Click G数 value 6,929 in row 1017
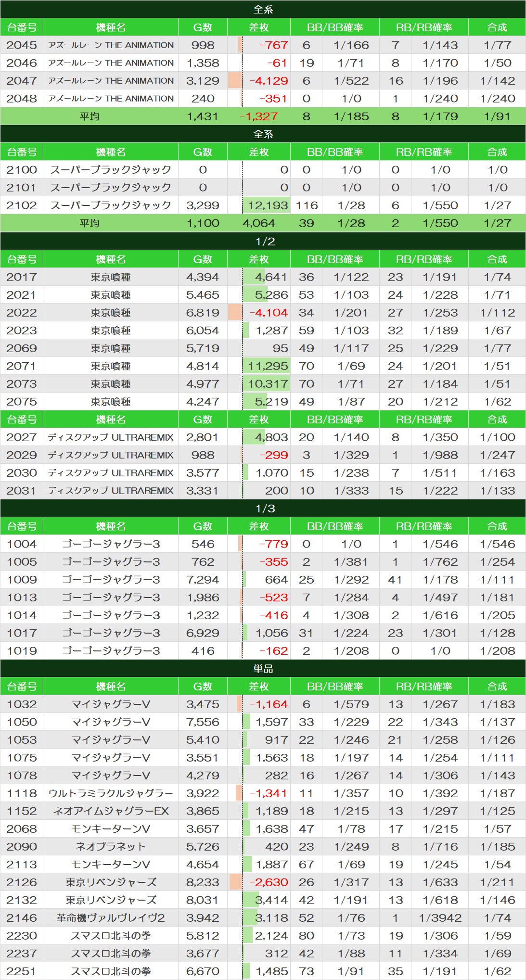The width and height of the screenshot is (526, 980). point(203,633)
